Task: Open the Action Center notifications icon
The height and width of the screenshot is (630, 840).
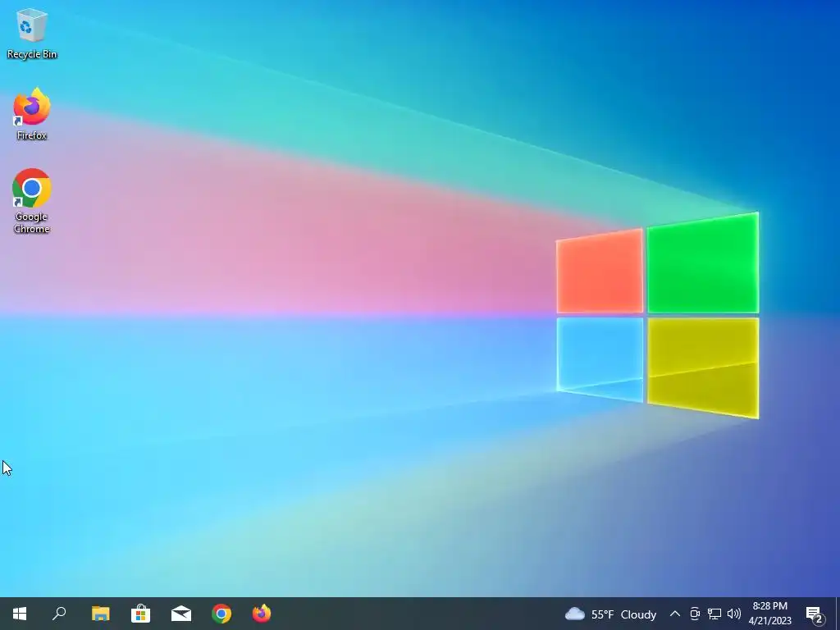Action: click(815, 614)
